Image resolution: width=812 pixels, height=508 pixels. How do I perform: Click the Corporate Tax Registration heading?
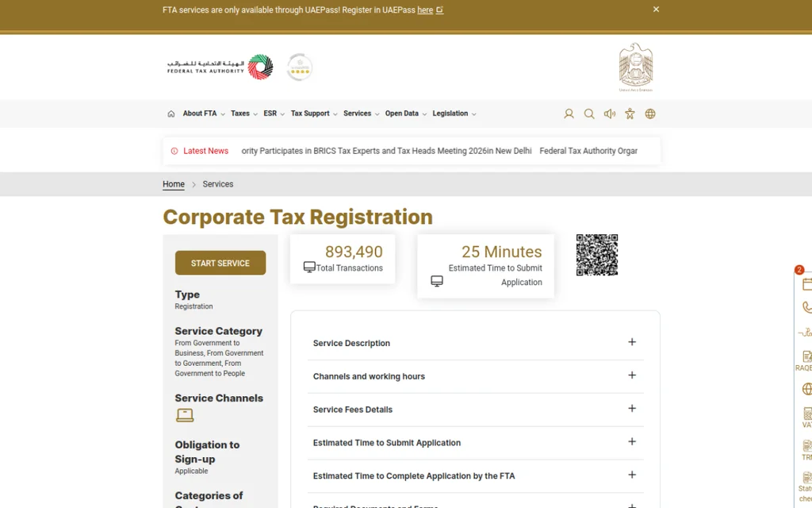coord(298,217)
